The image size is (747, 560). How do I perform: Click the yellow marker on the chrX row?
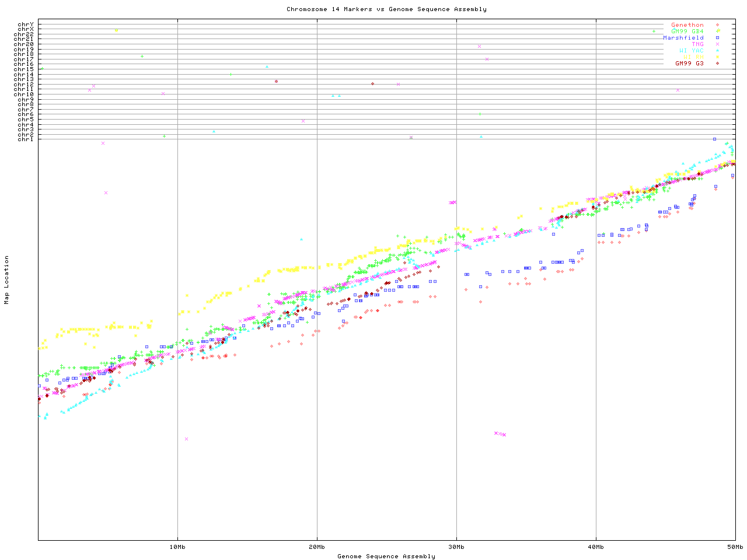[116, 30]
